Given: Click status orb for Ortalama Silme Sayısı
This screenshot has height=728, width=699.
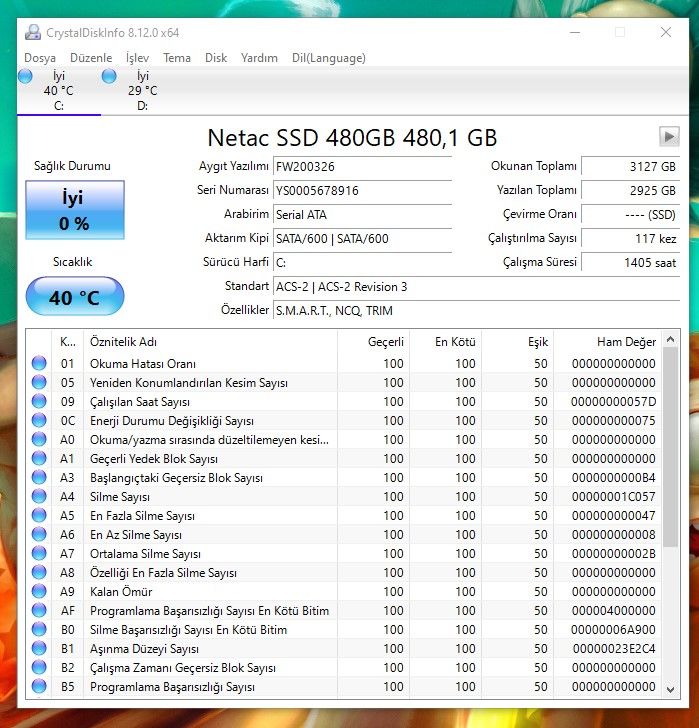Looking at the screenshot, I should coord(39,553).
